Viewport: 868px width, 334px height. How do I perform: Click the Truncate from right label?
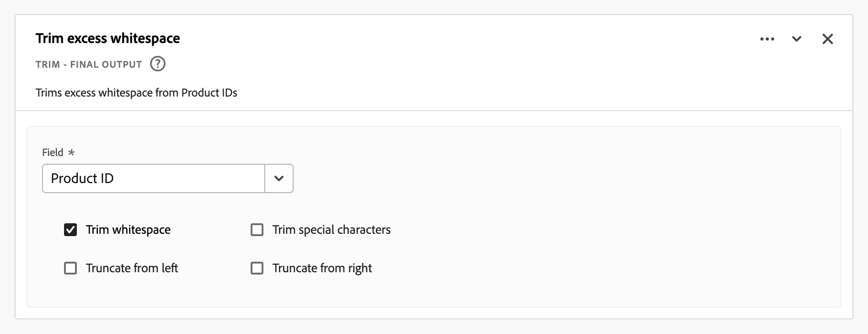(322, 268)
